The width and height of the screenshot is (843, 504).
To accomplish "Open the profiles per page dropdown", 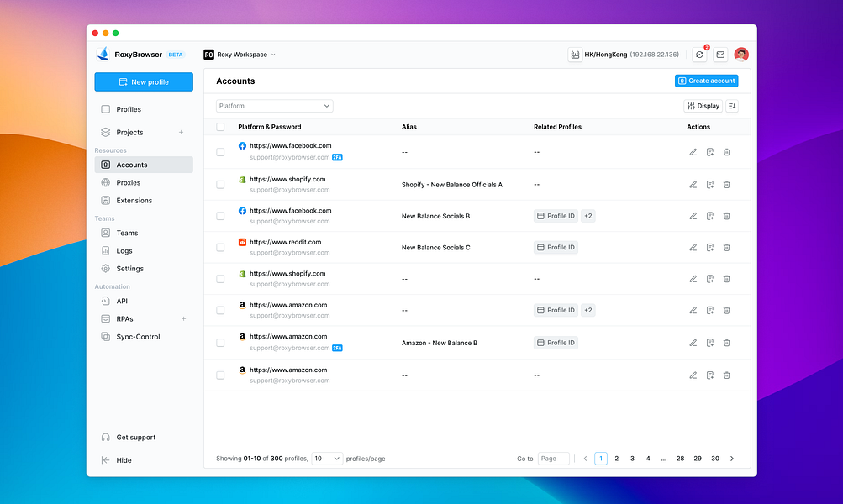I will click(327, 459).
